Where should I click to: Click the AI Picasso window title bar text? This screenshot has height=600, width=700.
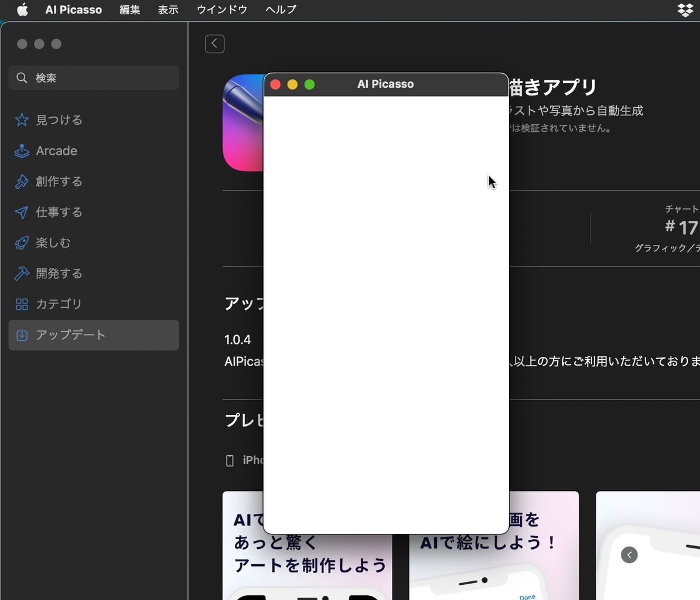tap(385, 84)
